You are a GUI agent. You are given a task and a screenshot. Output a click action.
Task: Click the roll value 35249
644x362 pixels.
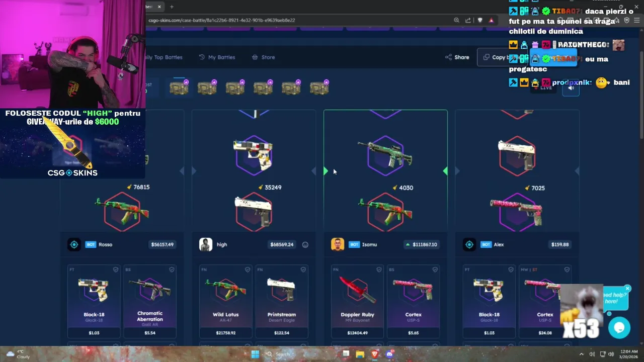point(273,188)
